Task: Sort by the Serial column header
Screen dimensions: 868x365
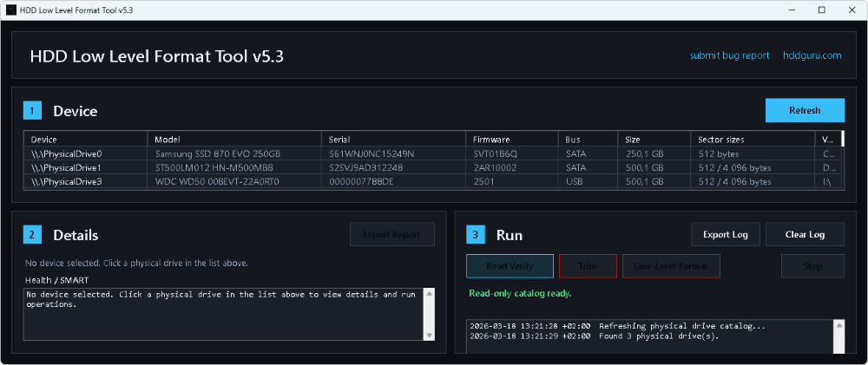Action: click(x=393, y=140)
